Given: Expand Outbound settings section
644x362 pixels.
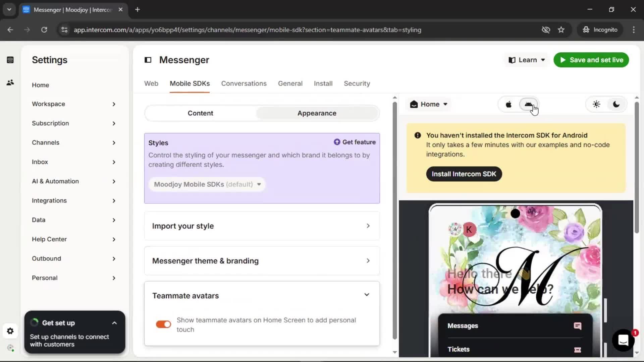Looking at the screenshot, I should pyautogui.click(x=74, y=259).
